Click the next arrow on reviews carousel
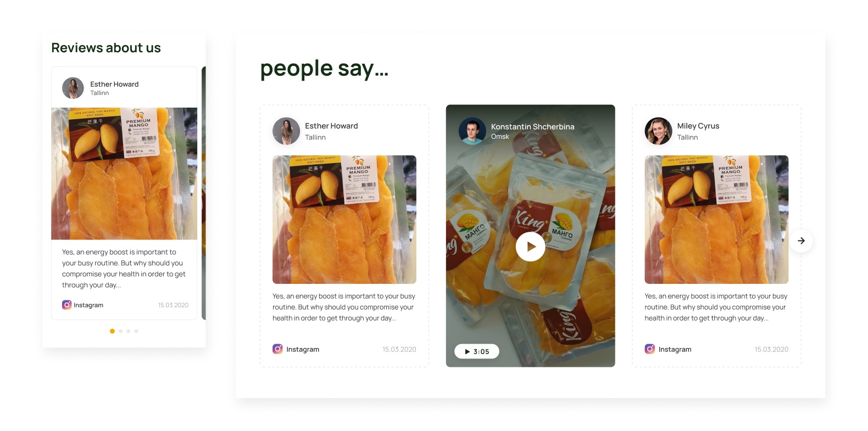The image size is (868, 431). 801,240
